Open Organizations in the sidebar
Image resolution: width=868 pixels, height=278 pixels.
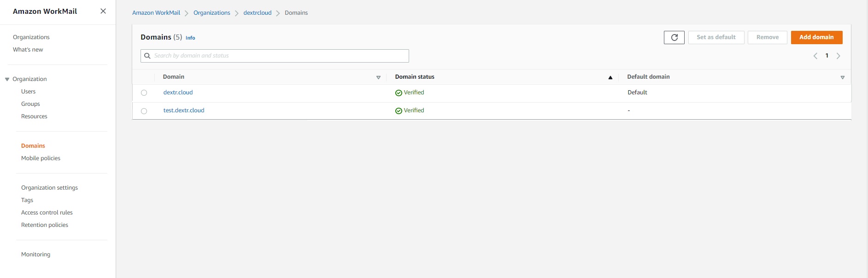31,37
